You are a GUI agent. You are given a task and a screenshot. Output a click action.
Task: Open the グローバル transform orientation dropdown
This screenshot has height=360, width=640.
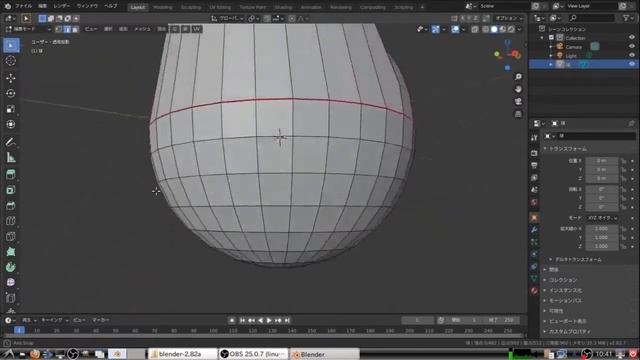tap(227, 18)
